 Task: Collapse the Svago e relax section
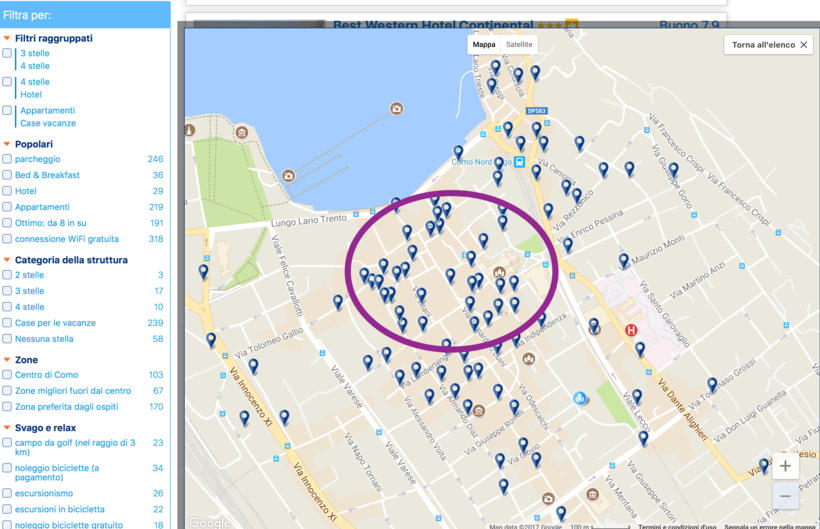[7, 428]
